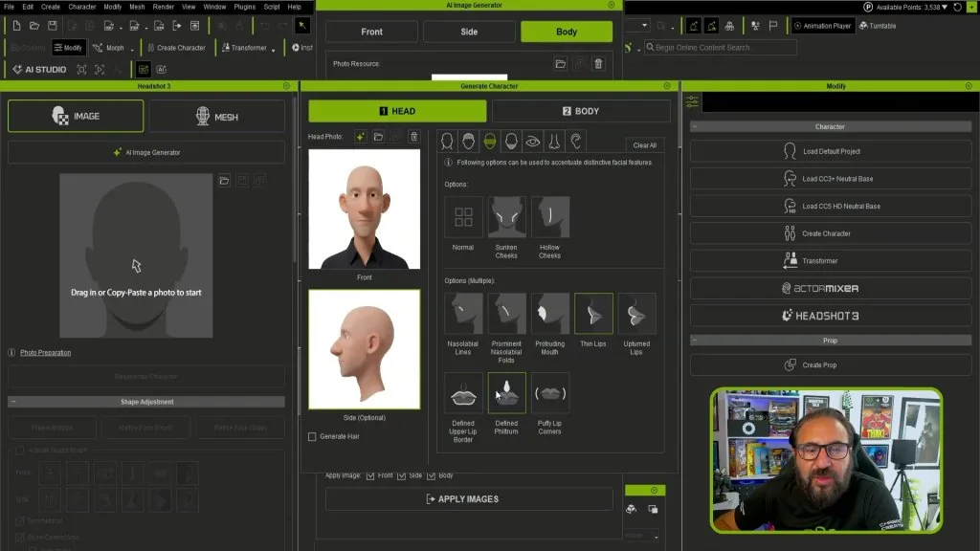This screenshot has width=980, height=551.
Task: Open folder for Photo Resource
Action: [560, 64]
